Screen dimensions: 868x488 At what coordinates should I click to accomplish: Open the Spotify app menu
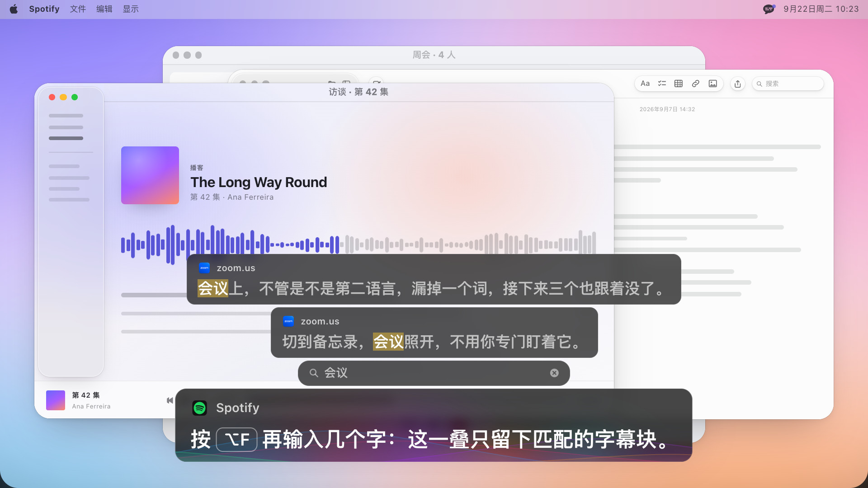pyautogui.click(x=44, y=9)
